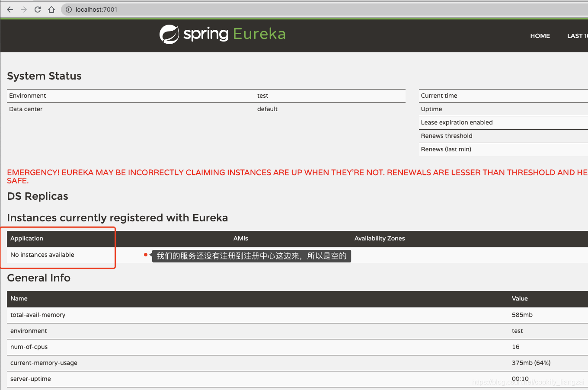Image resolution: width=588 pixels, height=390 pixels.
Task: Click the General Info heading
Action: 39,278
